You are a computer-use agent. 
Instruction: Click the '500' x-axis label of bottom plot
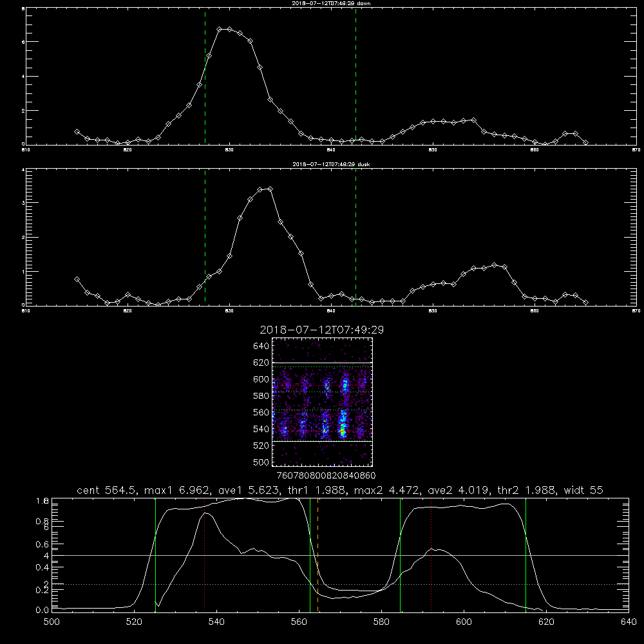coord(52,622)
